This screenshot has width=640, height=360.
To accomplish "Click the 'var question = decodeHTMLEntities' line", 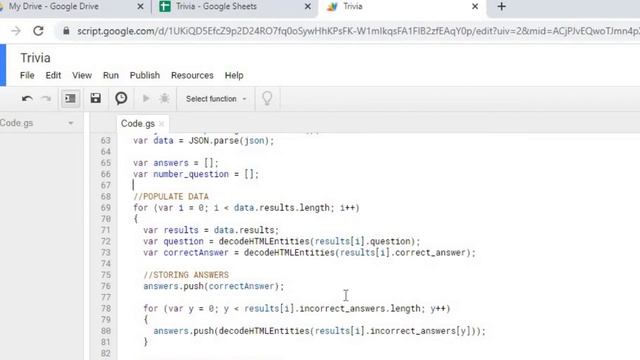I will click(282, 241).
